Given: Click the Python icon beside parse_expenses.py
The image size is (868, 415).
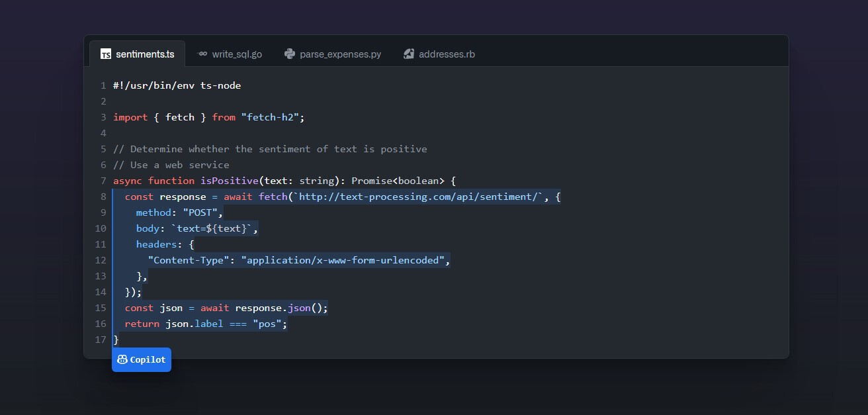Looking at the screenshot, I should pyautogui.click(x=289, y=54).
